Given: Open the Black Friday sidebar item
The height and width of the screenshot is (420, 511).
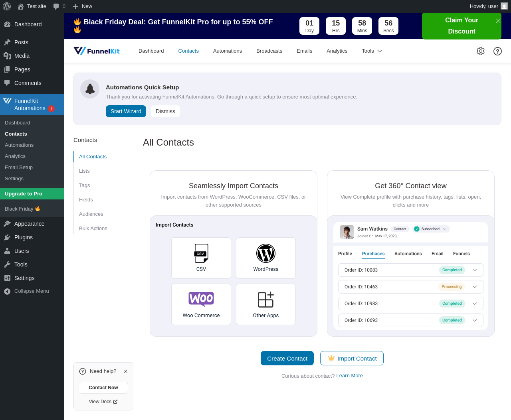Looking at the screenshot, I should point(32,209).
